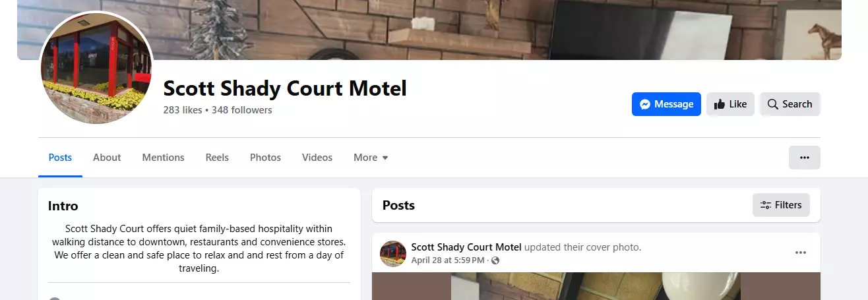The height and width of the screenshot is (300, 868).
Task: Open the Videos tab
Action: click(x=317, y=158)
